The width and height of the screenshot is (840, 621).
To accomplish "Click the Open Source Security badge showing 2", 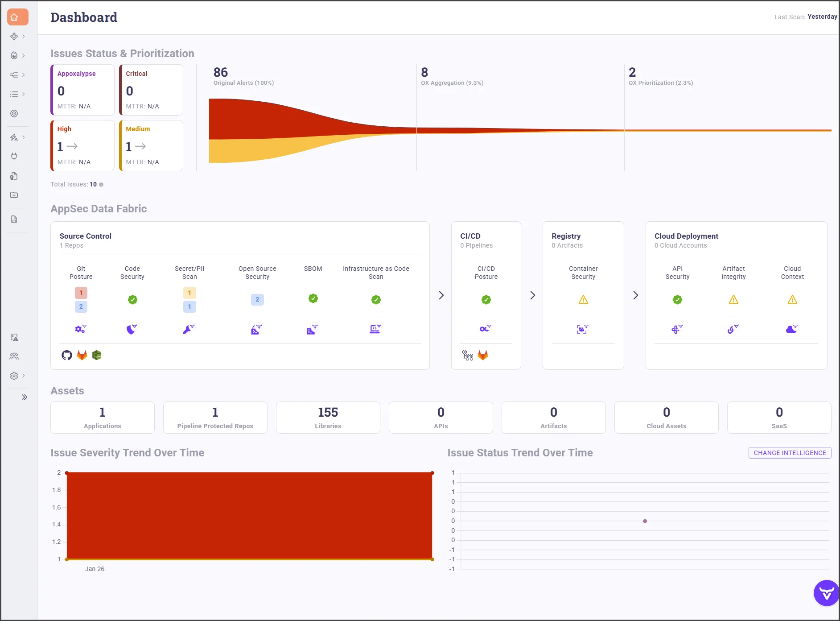I will point(257,299).
